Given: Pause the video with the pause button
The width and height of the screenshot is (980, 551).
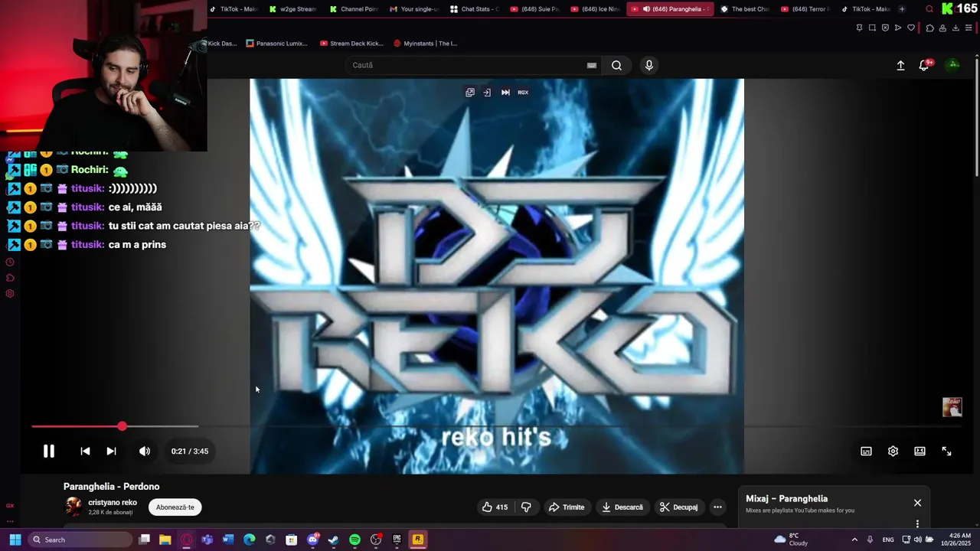Looking at the screenshot, I should (x=48, y=452).
